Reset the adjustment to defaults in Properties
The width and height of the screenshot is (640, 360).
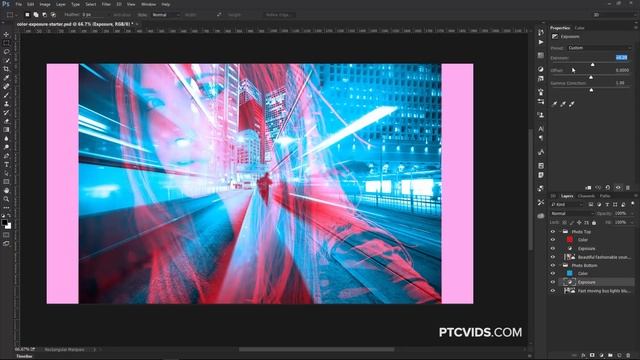tap(608, 188)
